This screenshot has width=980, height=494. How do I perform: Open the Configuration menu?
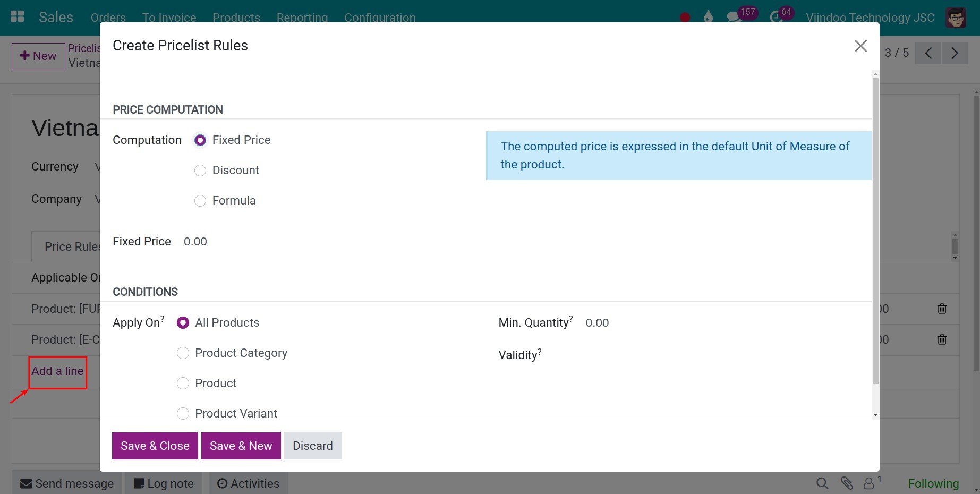pyautogui.click(x=380, y=18)
